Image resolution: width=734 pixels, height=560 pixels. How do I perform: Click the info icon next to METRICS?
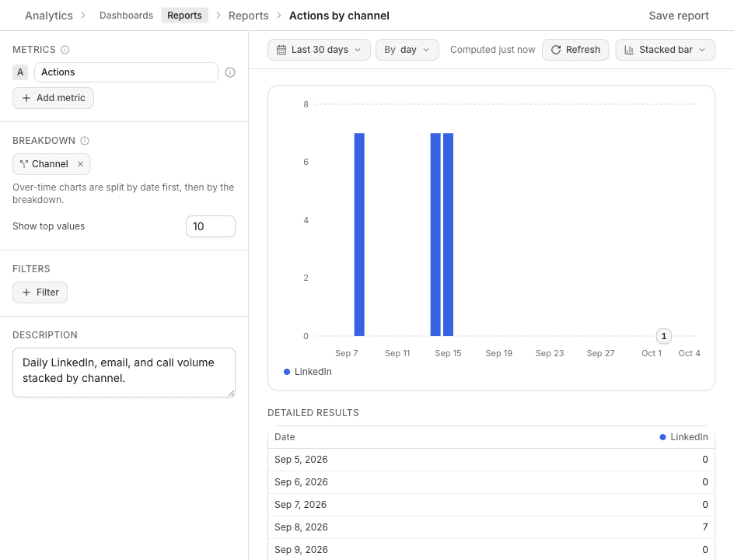coord(65,50)
